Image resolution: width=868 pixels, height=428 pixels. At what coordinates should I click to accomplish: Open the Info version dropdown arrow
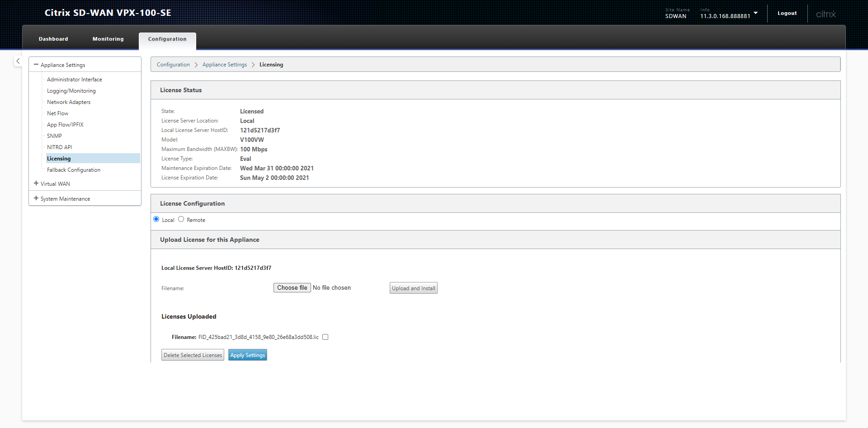[755, 13]
